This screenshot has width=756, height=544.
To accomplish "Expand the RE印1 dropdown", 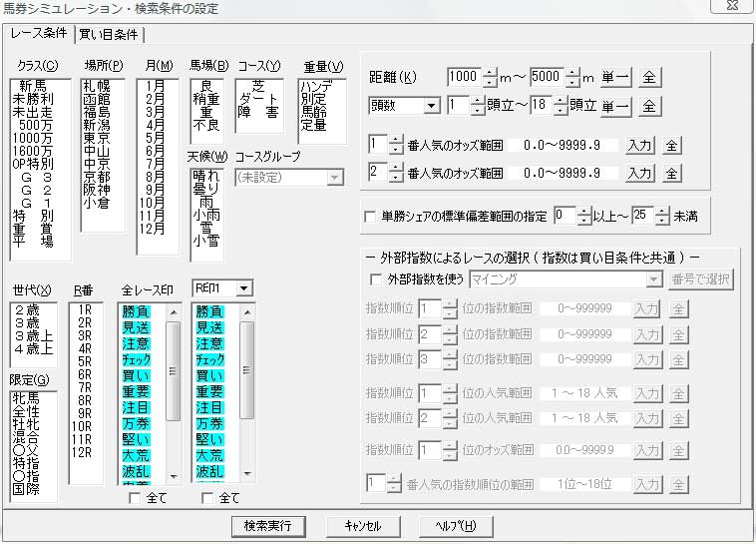I will pyautogui.click(x=243, y=288).
